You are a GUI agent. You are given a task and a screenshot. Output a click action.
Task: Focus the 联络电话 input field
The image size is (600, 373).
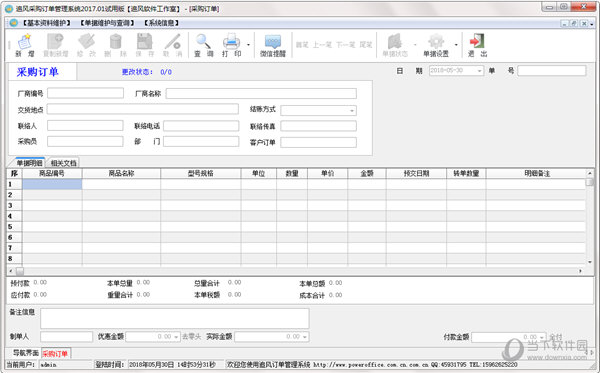point(201,126)
